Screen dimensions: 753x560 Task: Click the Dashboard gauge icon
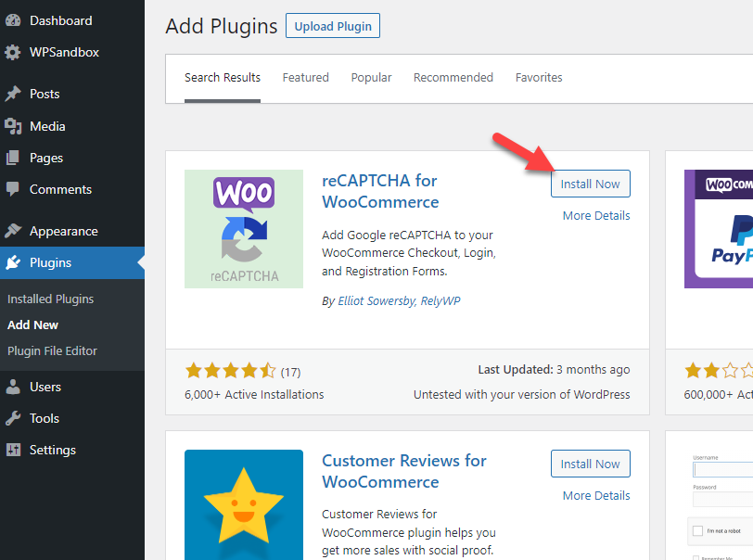(13, 20)
